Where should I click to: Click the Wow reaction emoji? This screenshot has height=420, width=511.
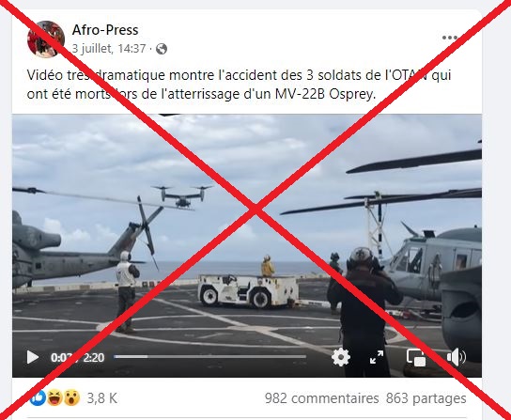71,398
